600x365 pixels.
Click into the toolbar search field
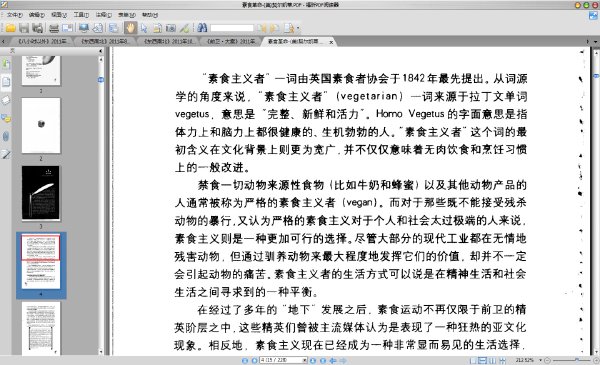232,28
